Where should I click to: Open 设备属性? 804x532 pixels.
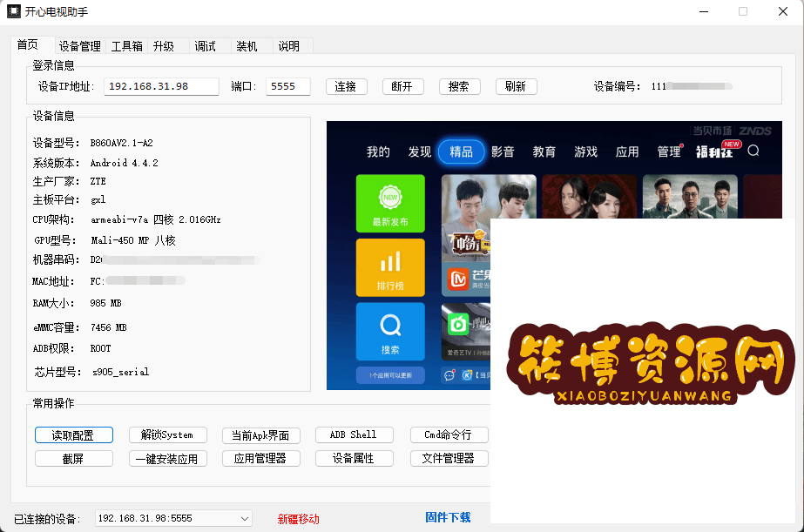[x=354, y=458]
